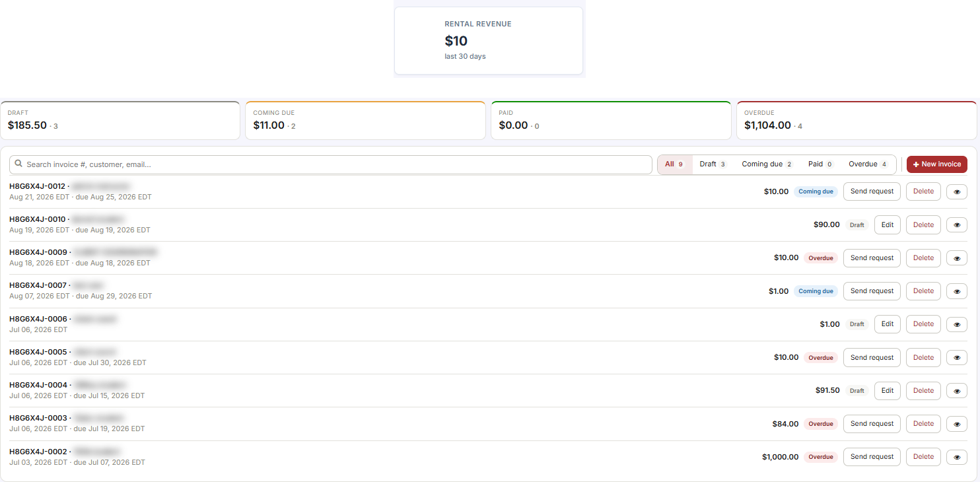Send request for invoice H8G6X4J-0007

[872, 291]
